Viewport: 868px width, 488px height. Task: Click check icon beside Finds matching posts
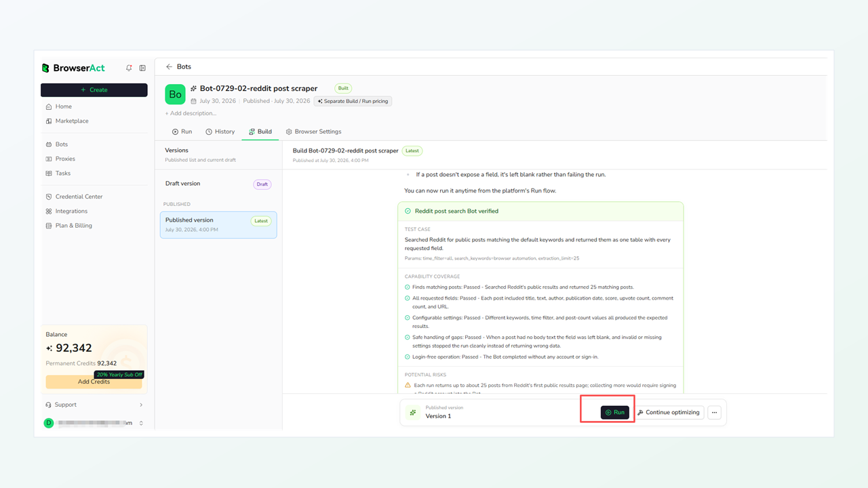pos(408,287)
